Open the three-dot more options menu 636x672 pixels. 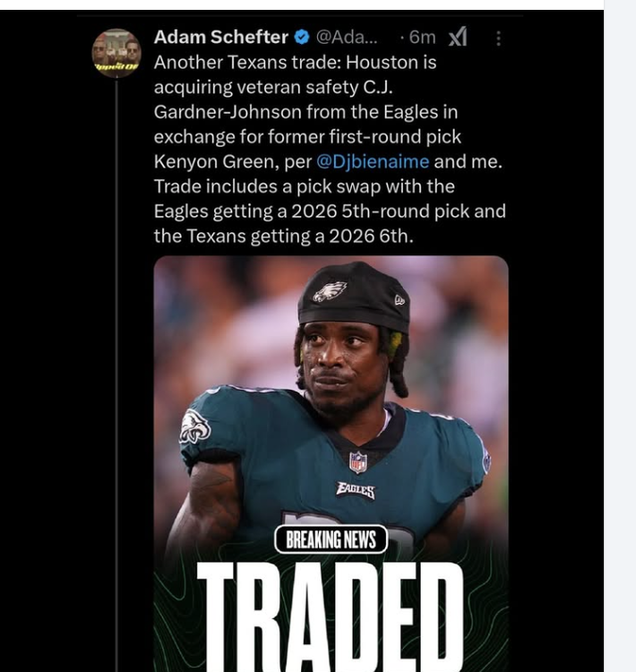pos(498,39)
